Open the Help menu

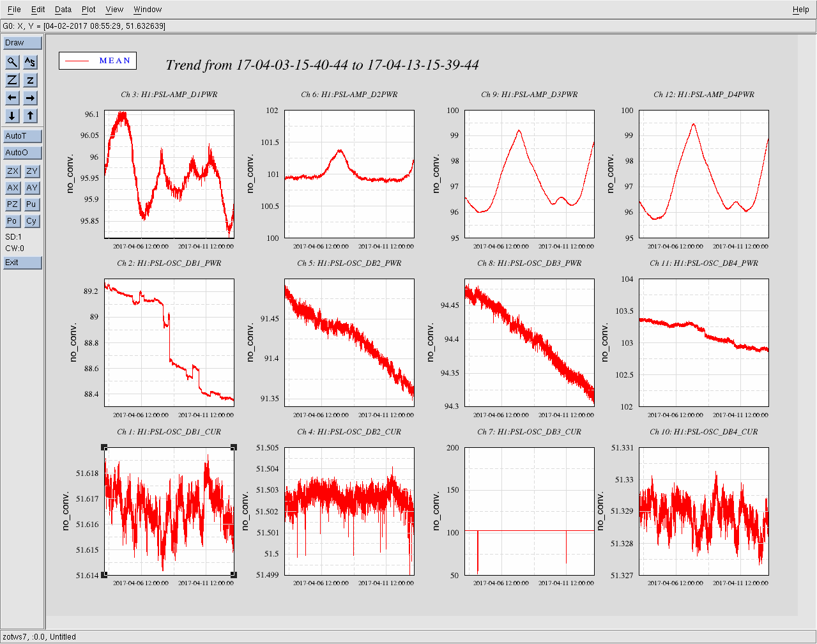[801, 10]
